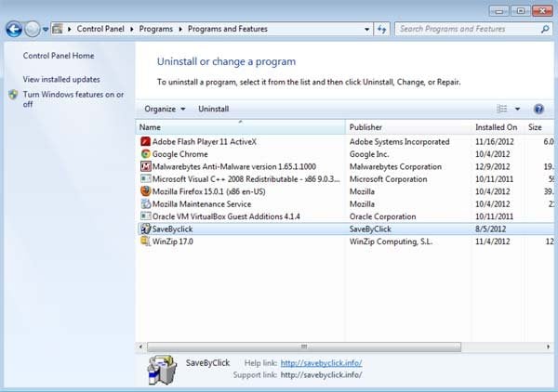
Task: Select WinZip 17.0 program name
Action: pos(173,242)
